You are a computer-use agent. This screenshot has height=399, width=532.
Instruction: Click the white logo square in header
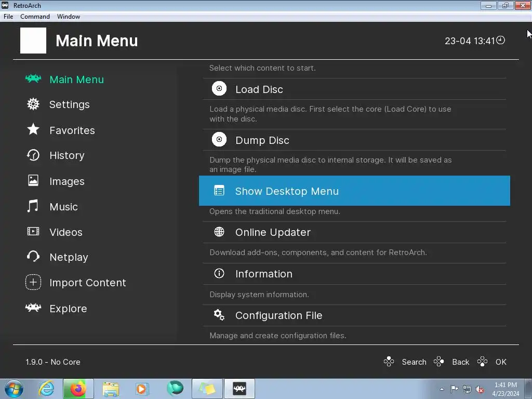(x=33, y=41)
